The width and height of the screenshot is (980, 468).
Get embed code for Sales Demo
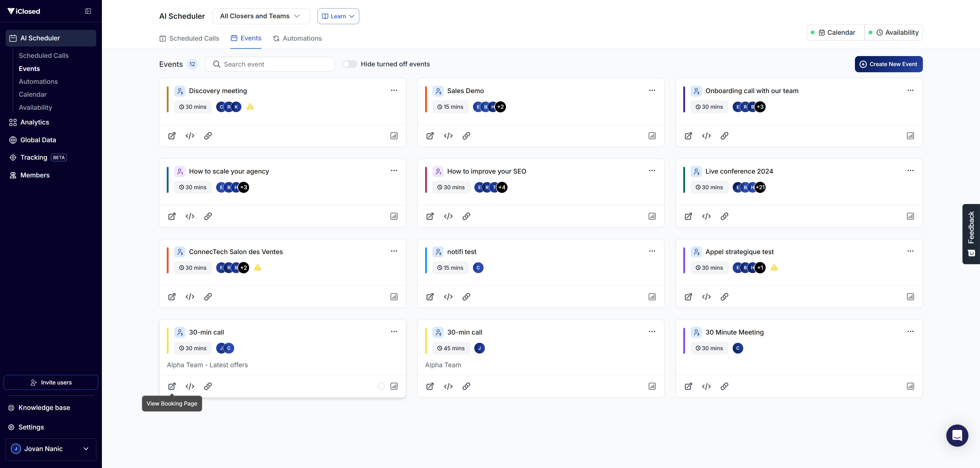pyautogui.click(x=448, y=136)
